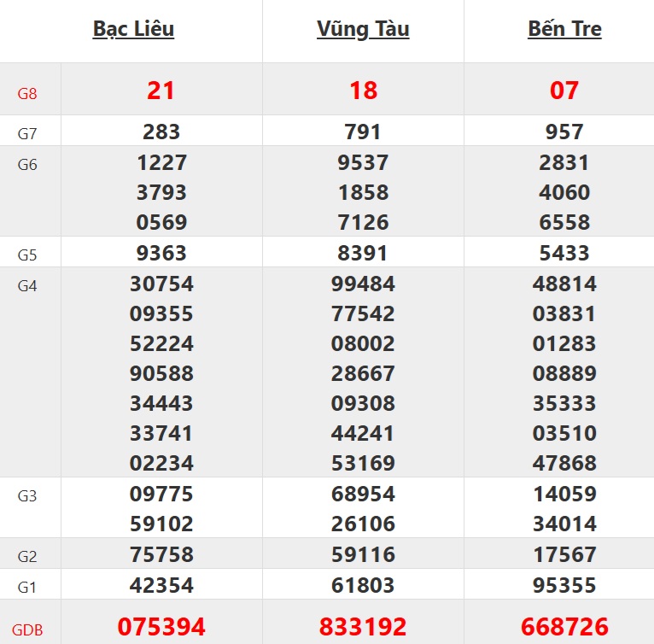Image resolution: width=654 pixels, height=644 pixels.
Task: Click the G1 prize row label
Action: 27,587
